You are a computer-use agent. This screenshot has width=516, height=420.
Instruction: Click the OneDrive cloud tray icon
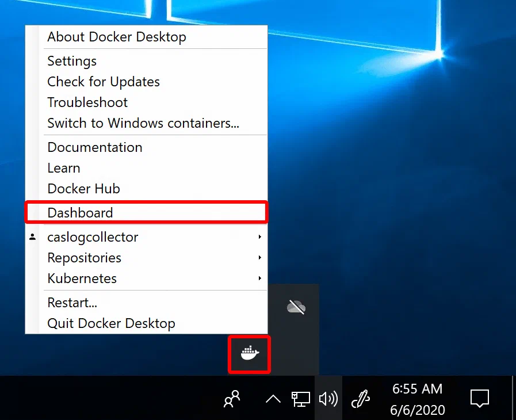coord(296,307)
